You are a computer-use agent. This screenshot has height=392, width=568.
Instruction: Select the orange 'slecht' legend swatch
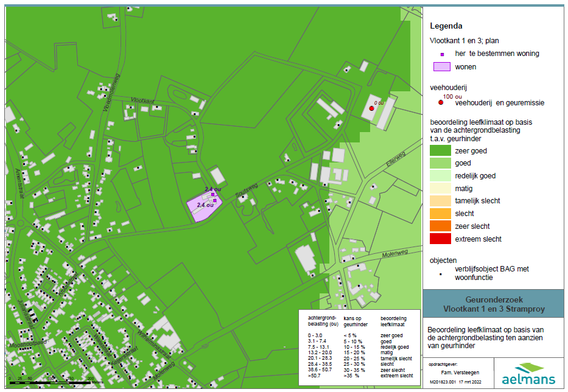(440, 214)
